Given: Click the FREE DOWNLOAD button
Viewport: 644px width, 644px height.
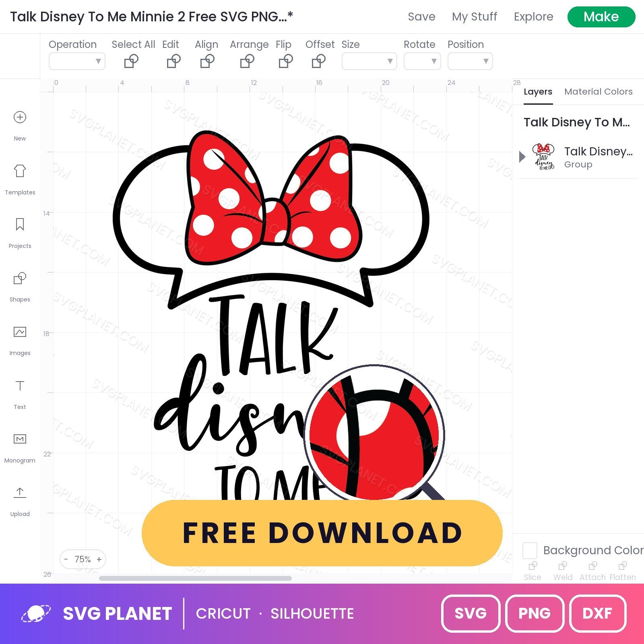Looking at the screenshot, I should point(322,533).
